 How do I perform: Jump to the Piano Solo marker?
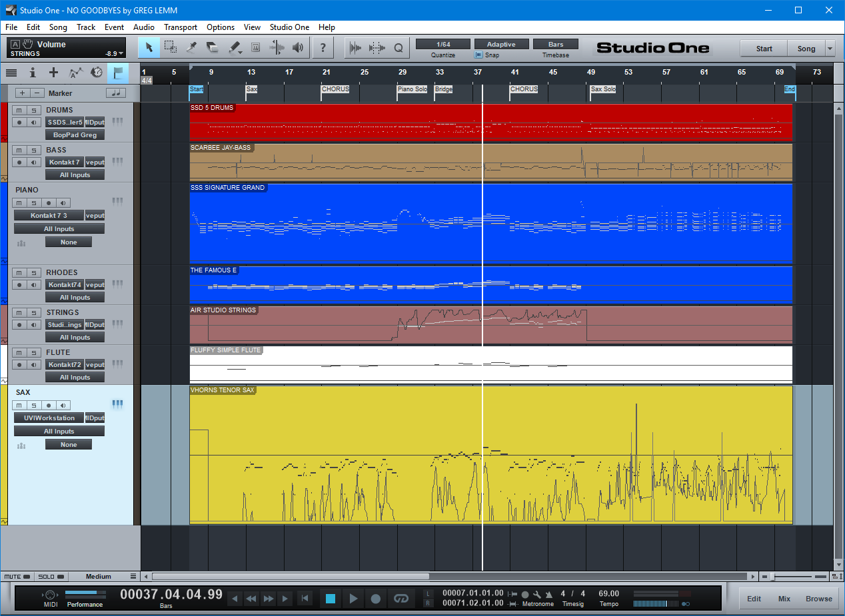(x=412, y=89)
